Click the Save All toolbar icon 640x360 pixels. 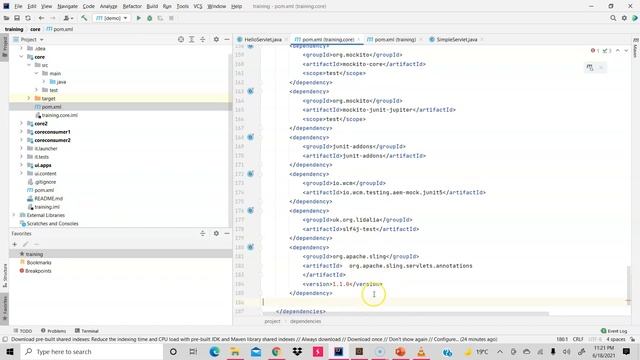coord(17,18)
